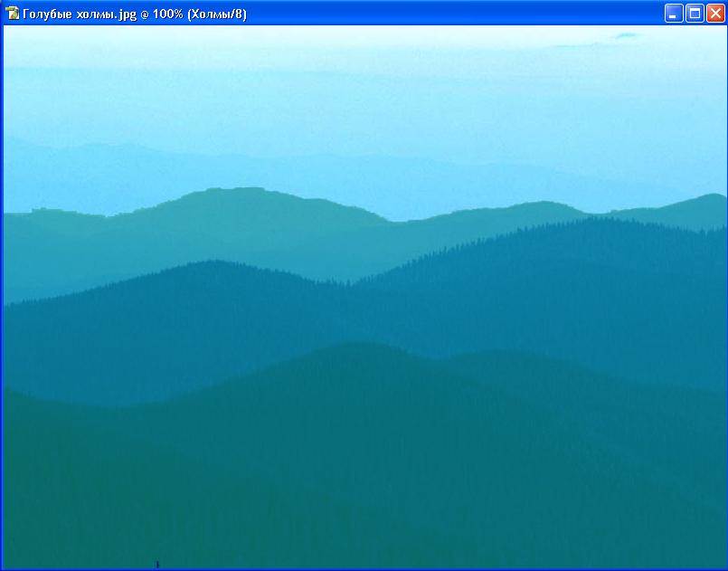This screenshot has height=571, width=728.
Task: Click the document icon in the title bar
Action: coord(12,14)
